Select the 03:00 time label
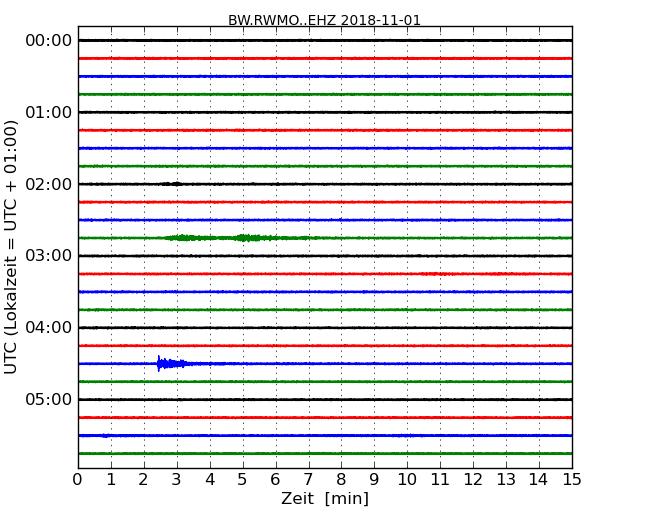The height and width of the screenshot is (520, 650). click(x=49, y=256)
